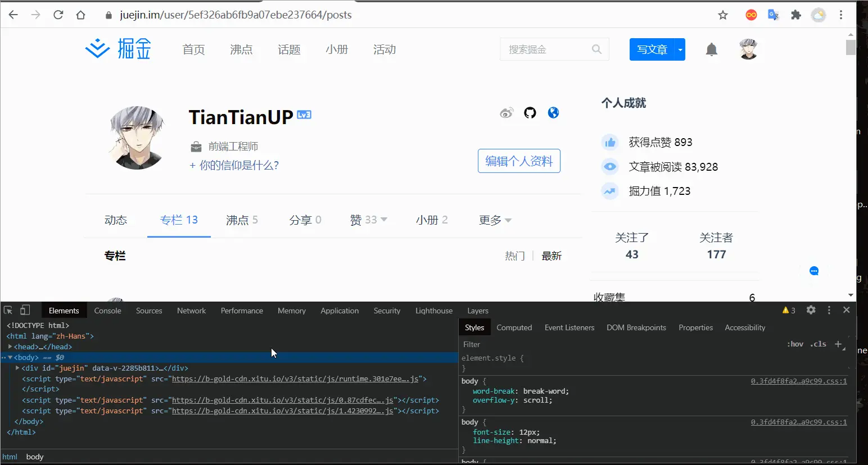Add new style rule plus icon
The height and width of the screenshot is (465, 868).
[838, 344]
